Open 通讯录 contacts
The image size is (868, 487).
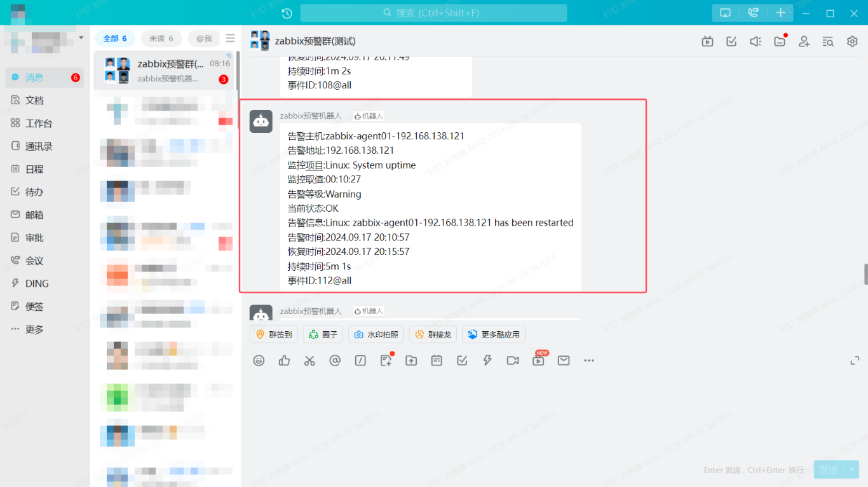[44, 146]
